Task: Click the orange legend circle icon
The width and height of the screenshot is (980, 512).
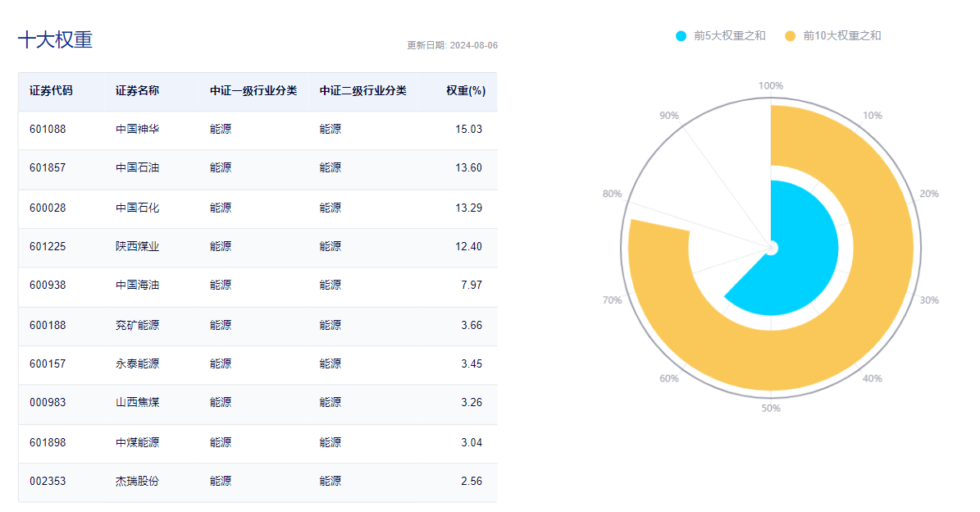Action: tap(791, 36)
